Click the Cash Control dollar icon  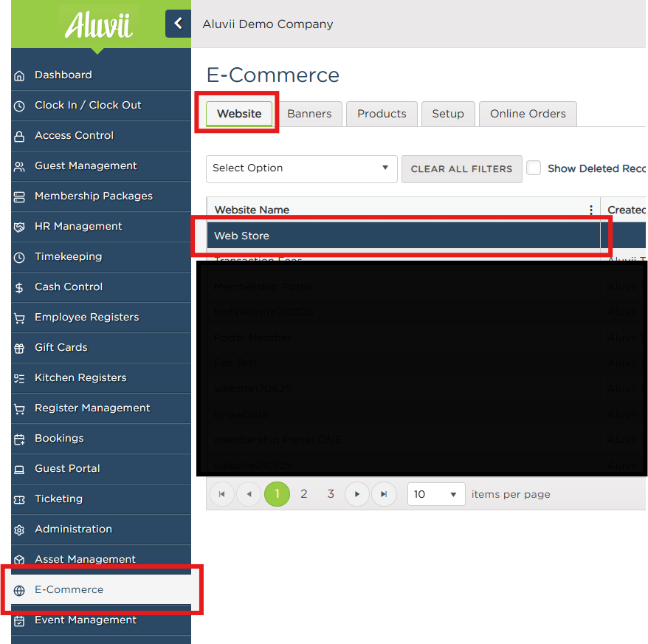19,287
